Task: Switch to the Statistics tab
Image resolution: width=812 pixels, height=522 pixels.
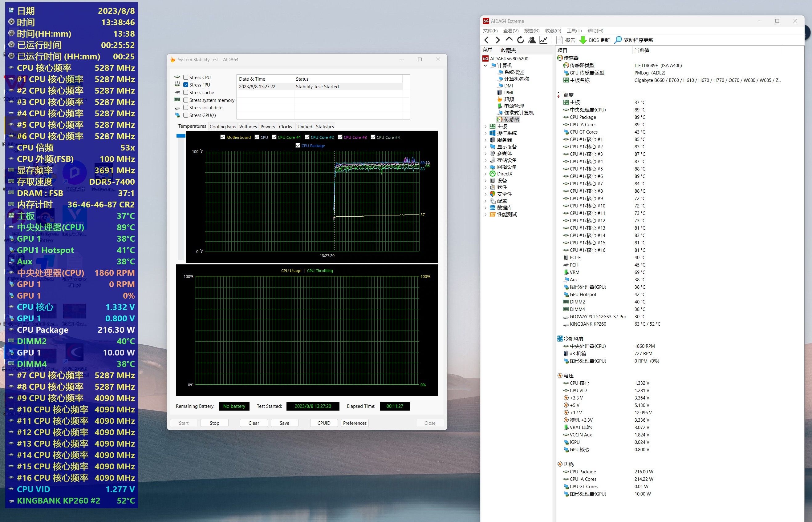Action: tap(325, 127)
